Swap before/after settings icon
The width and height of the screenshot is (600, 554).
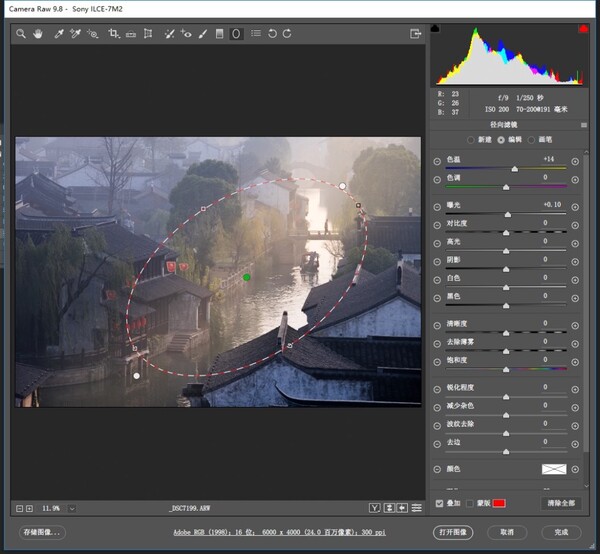[x=389, y=508]
